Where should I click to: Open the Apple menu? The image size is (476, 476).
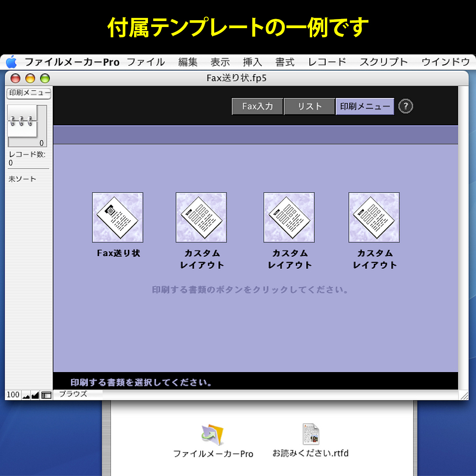pos(12,62)
